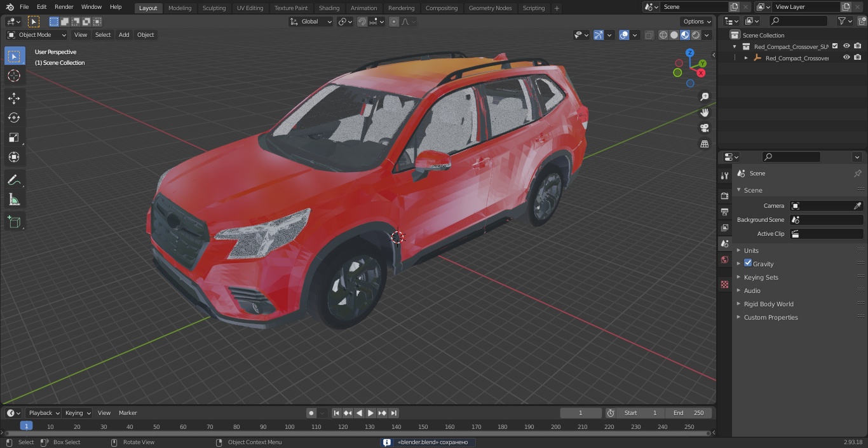The height and width of the screenshot is (448, 868).
Task: Open the Options dropdown
Action: 697,22
